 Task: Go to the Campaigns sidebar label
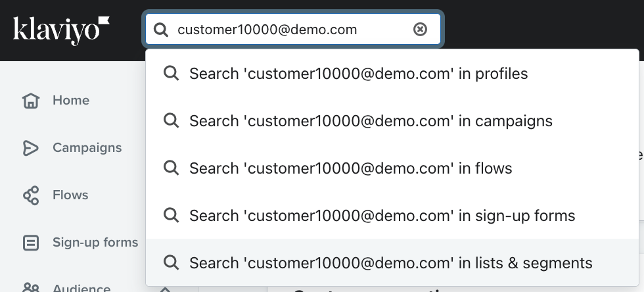coord(87,148)
